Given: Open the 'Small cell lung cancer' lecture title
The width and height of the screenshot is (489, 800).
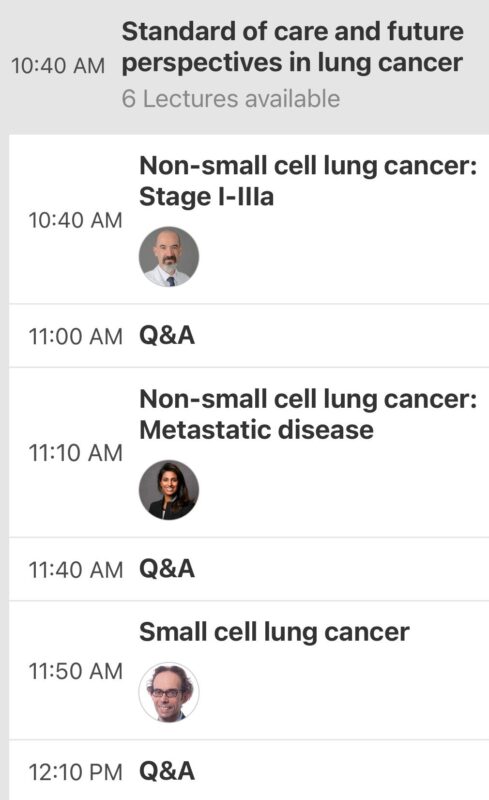Looking at the screenshot, I should (x=274, y=632).
